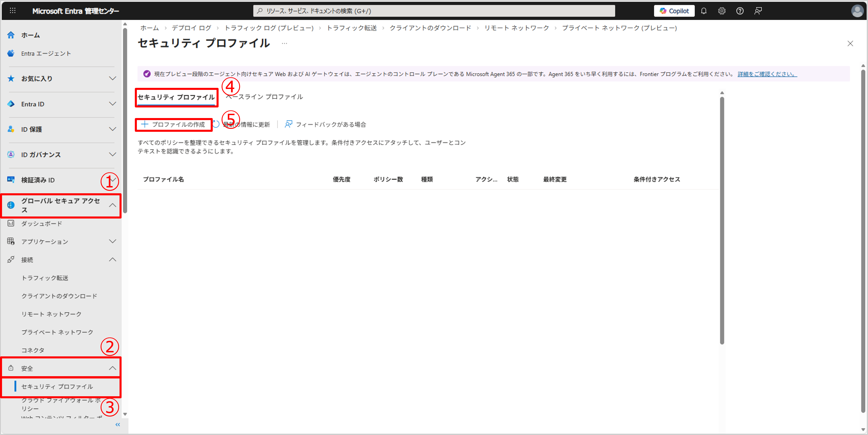Open the settings gear icon
868x435 pixels.
click(721, 11)
